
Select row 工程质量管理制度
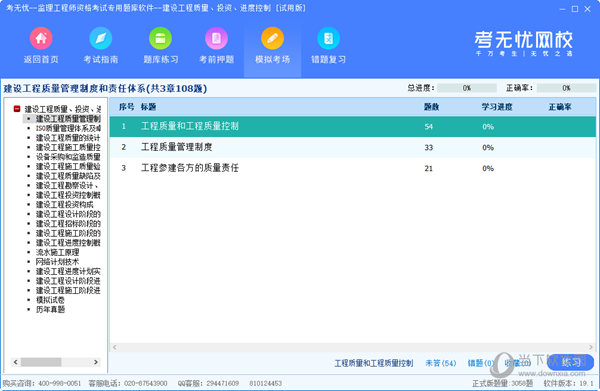(x=352, y=147)
